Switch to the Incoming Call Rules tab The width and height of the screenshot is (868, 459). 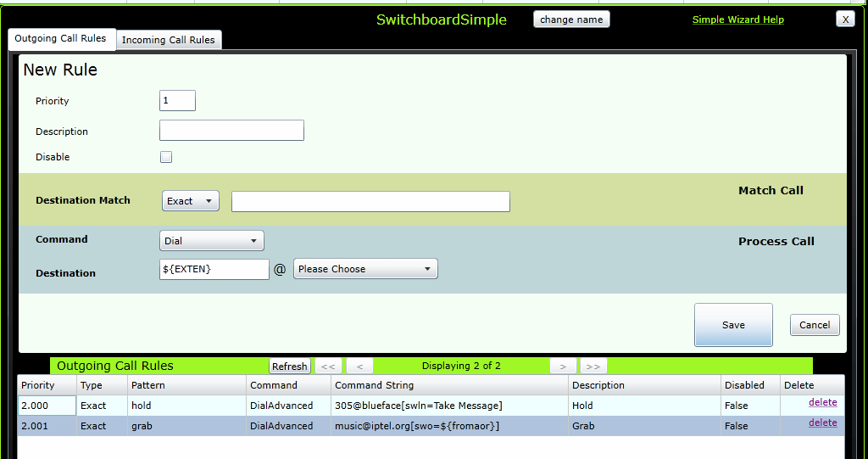[169, 39]
